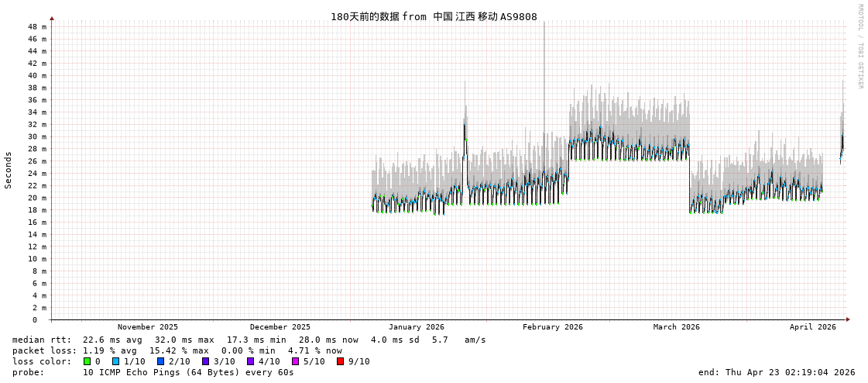
Task: Click the red arrow at x-axis end
Action: pyautogui.click(x=848, y=319)
